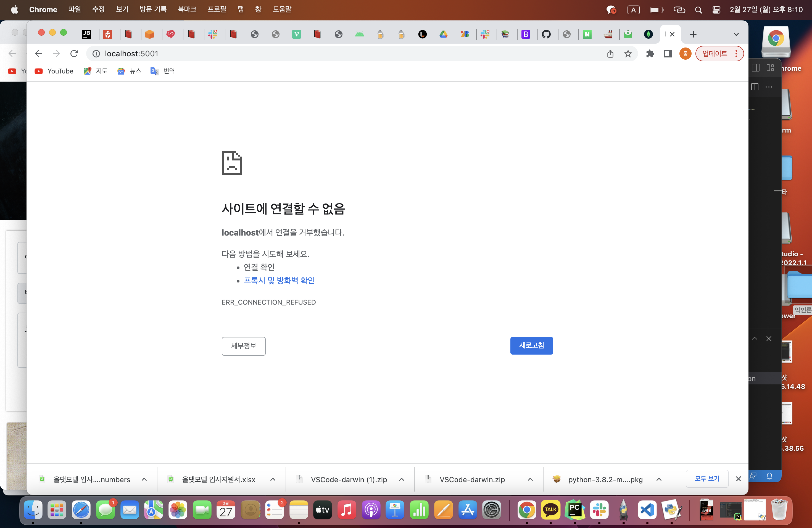Open System Preferences from the Dock
This screenshot has width=812, height=528.
coord(492,510)
